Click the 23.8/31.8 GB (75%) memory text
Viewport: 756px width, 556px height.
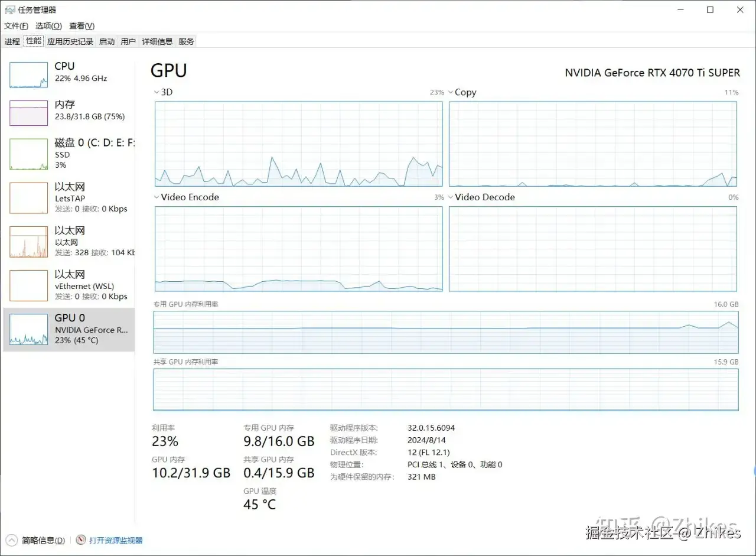pyautogui.click(x=90, y=117)
